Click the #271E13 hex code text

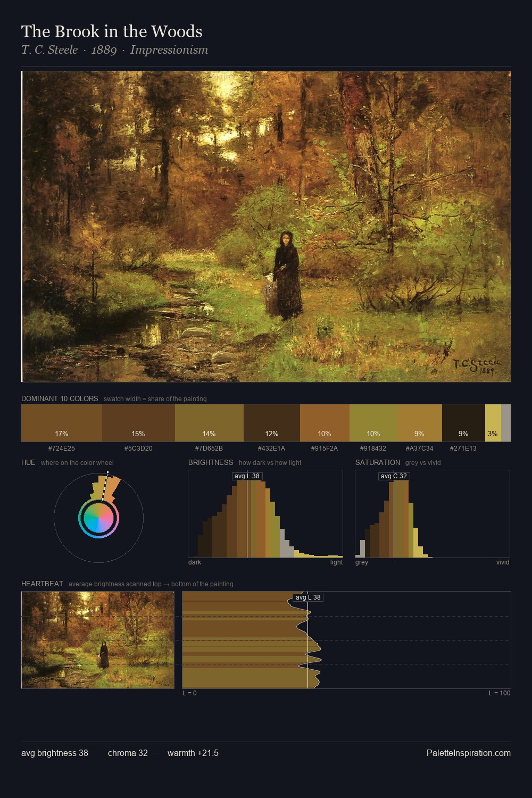[x=463, y=448]
